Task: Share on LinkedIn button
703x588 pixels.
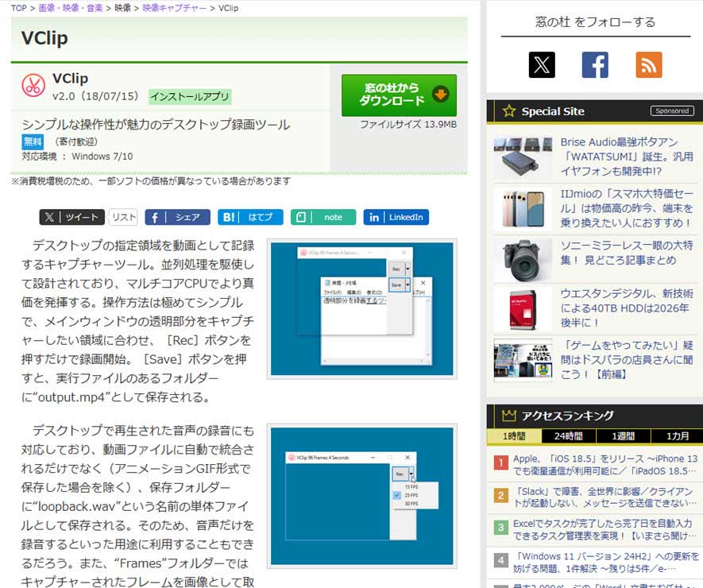Action: 396,217
